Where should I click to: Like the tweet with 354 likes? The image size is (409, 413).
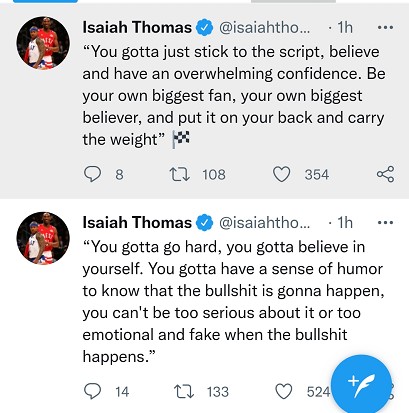pos(282,174)
